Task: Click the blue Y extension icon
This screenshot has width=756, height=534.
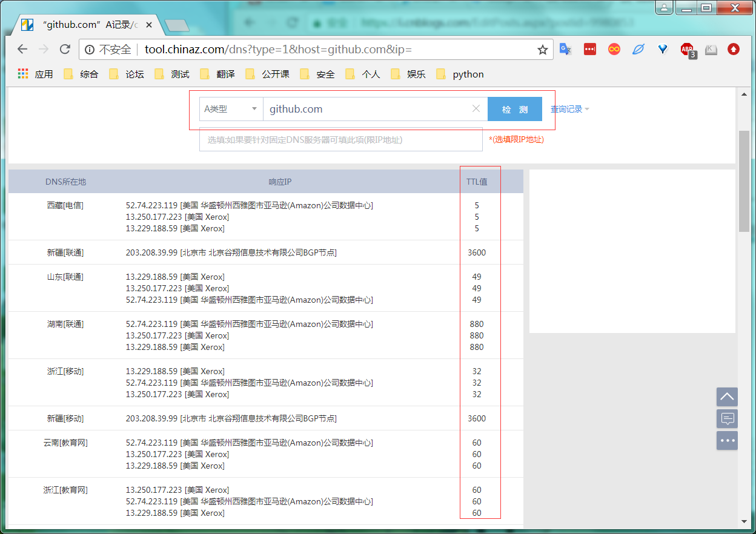Action: (x=663, y=50)
